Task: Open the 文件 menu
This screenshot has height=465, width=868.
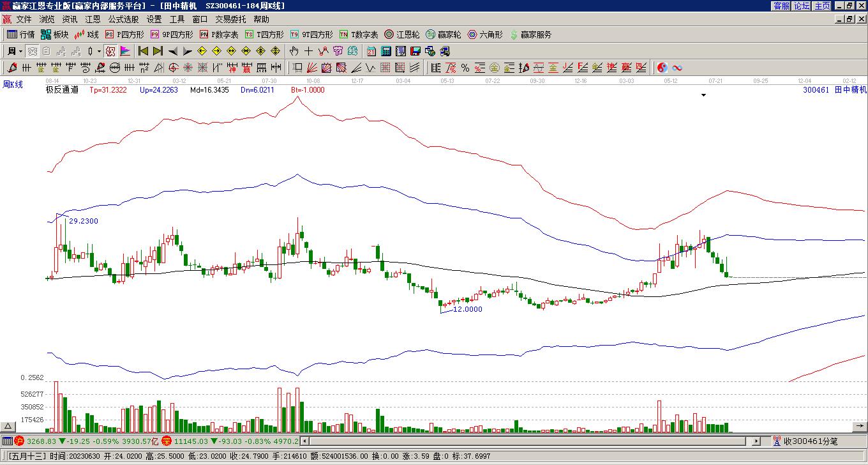Action: click(24, 19)
